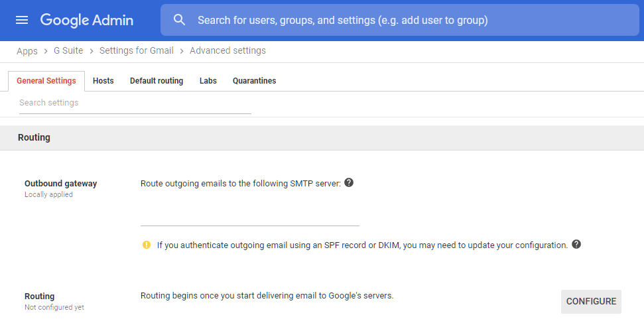Open the hamburger main menu

[x=22, y=20]
